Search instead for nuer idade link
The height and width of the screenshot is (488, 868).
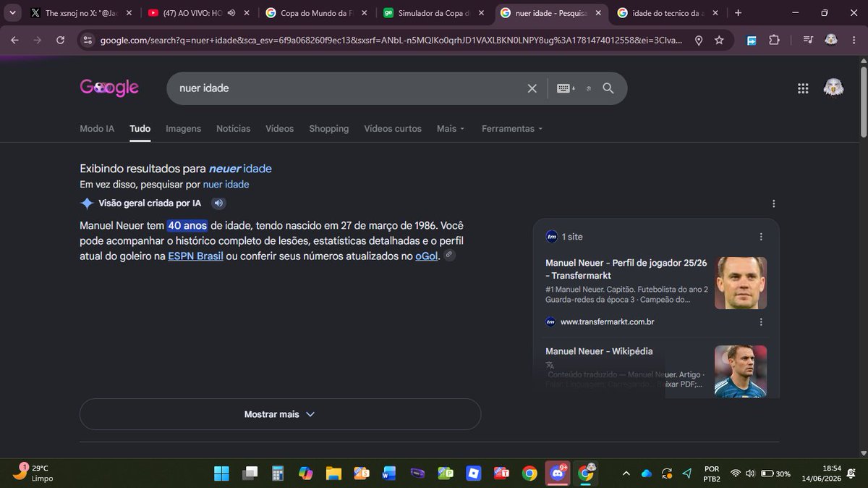coord(226,185)
